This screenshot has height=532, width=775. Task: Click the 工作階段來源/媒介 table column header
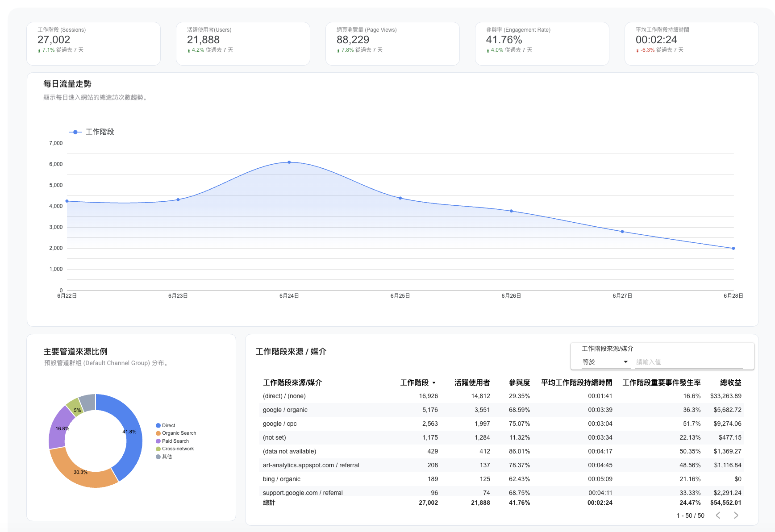(x=292, y=382)
